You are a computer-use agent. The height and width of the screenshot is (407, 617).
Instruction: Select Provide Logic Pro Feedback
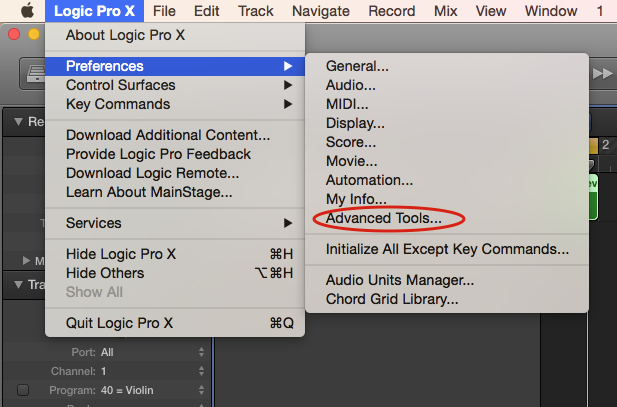tap(175, 154)
